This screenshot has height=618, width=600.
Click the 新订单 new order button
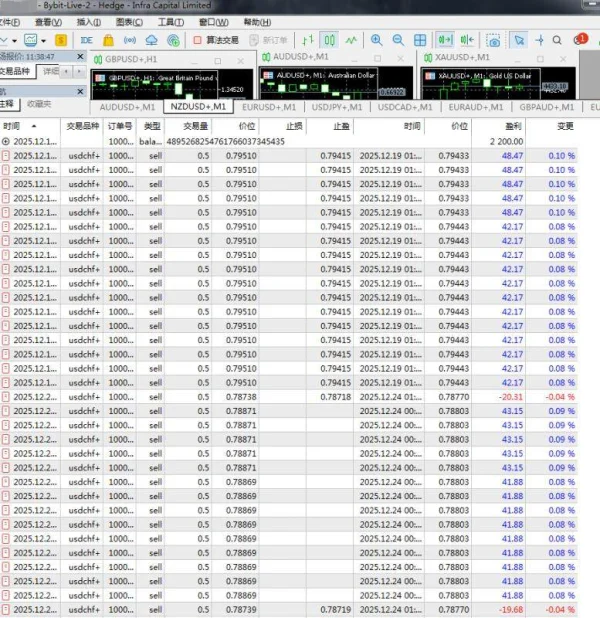tap(270, 40)
